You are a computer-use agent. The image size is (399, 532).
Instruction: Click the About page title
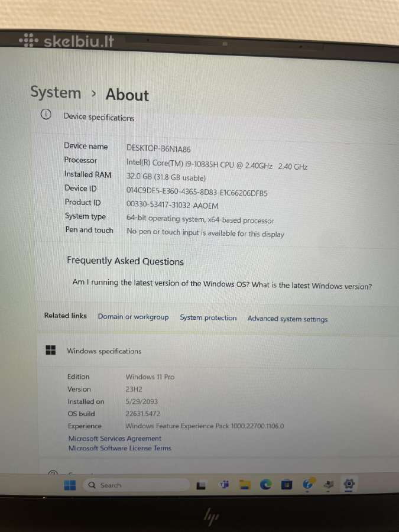coord(127,95)
